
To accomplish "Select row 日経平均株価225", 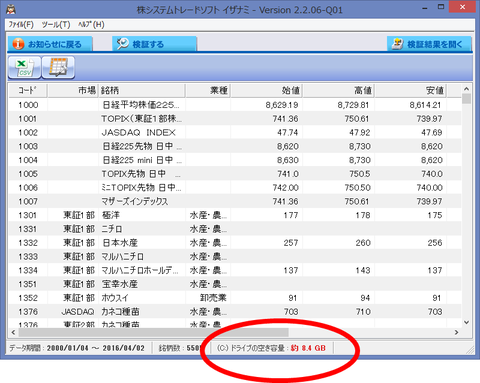I will (x=235, y=105).
